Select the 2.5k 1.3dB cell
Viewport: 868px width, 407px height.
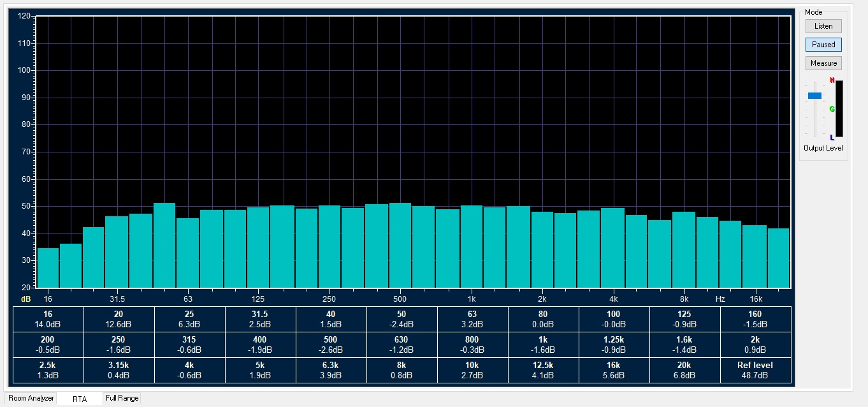[48, 370]
